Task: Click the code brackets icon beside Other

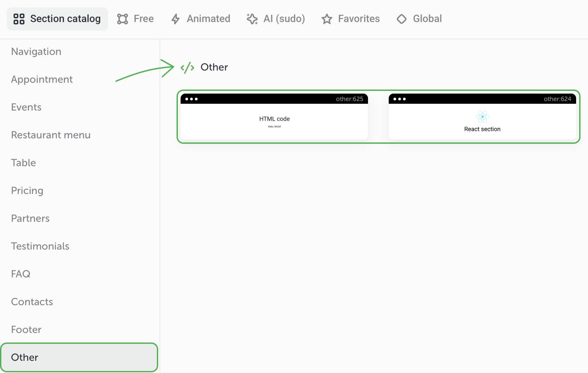Action: point(187,67)
